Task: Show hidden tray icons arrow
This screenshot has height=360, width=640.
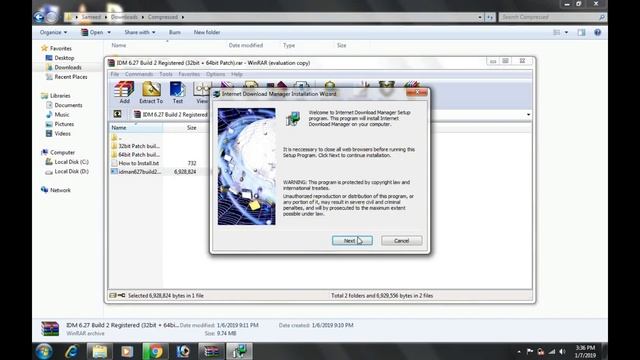Action: click(x=519, y=351)
